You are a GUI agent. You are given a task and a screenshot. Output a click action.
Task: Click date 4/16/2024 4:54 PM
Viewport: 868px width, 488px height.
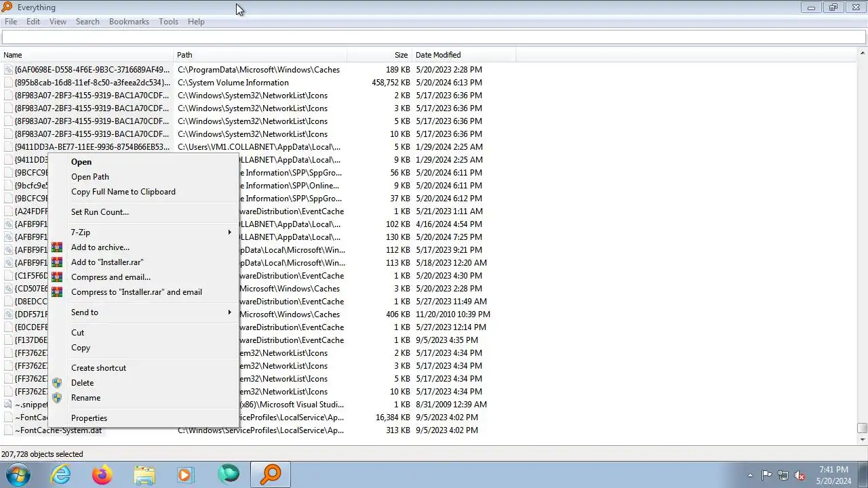tap(449, 224)
